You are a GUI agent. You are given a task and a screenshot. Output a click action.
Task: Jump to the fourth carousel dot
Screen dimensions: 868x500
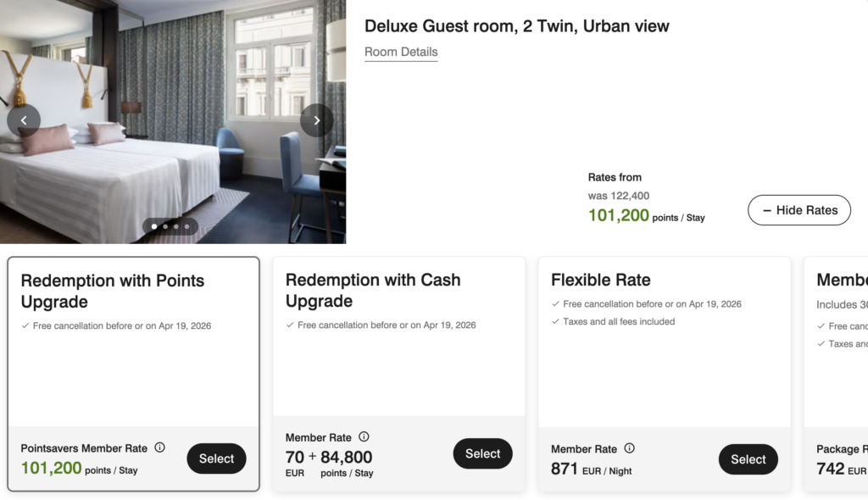pyautogui.click(x=186, y=227)
